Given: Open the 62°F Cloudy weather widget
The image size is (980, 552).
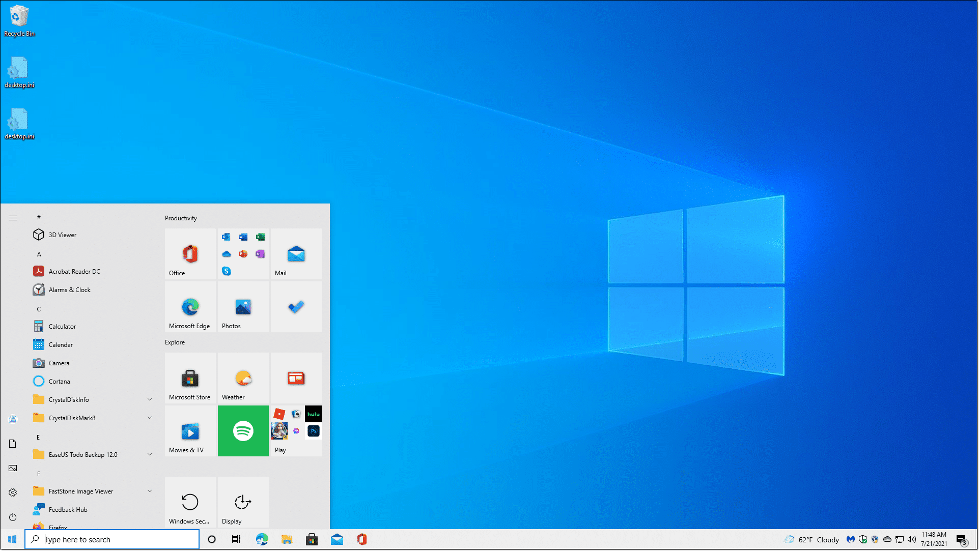Looking at the screenshot, I should 811,540.
